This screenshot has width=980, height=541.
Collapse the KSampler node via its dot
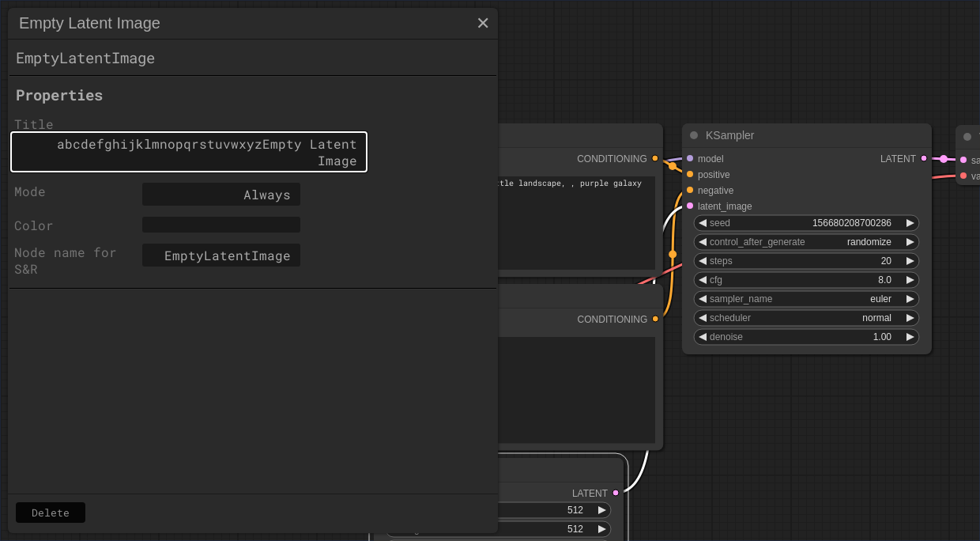pos(694,135)
